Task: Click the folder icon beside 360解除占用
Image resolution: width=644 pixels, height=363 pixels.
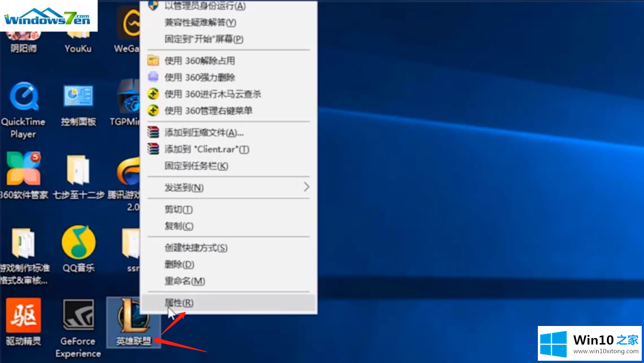Action: coord(154,60)
